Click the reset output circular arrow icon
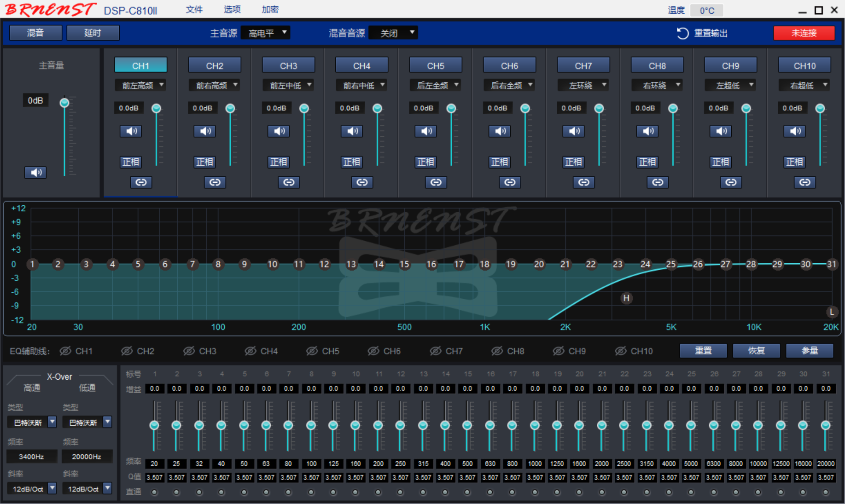 point(682,33)
